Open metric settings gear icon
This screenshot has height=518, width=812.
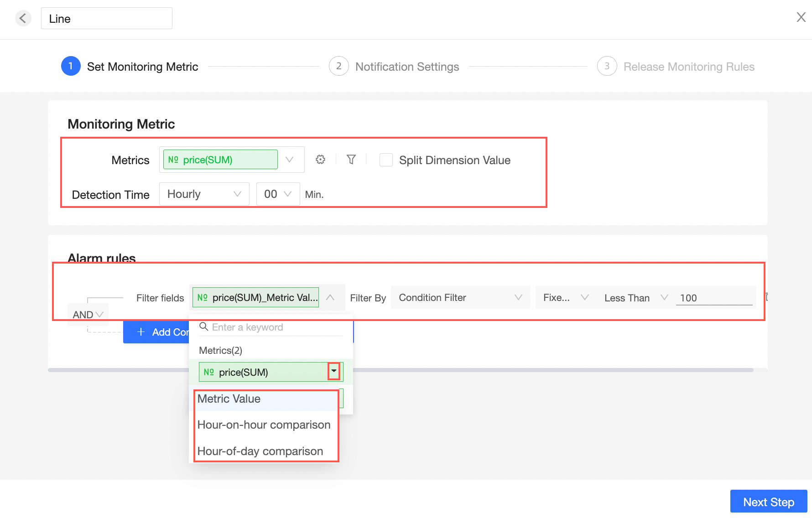coord(320,160)
